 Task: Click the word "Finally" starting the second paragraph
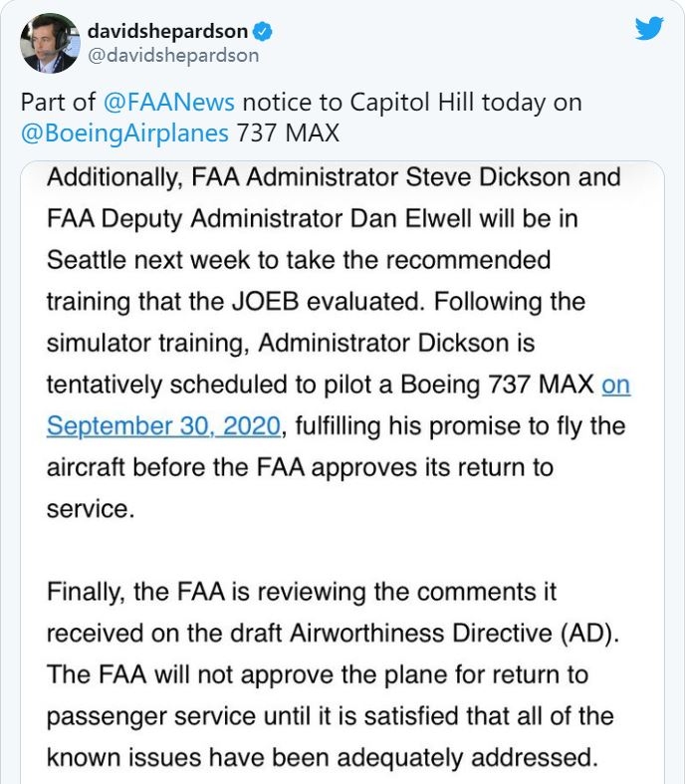[x=85, y=592]
